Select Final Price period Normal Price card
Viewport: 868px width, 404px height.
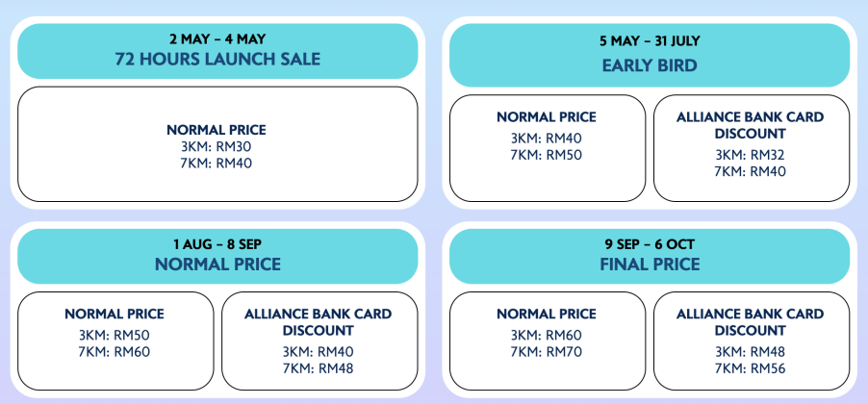[x=548, y=341]
